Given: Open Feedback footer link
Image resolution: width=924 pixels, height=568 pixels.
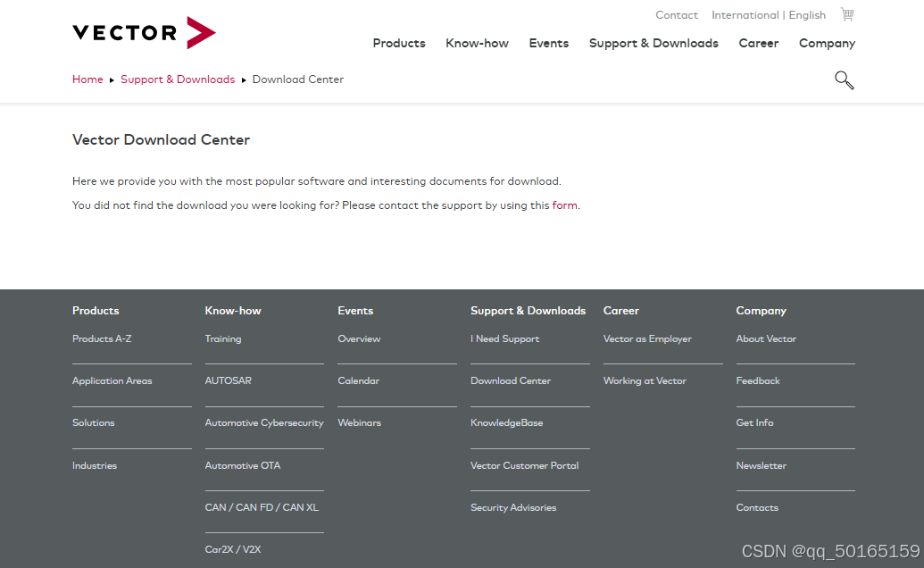Looking at the screenshot, I should (x=757, y=380).
